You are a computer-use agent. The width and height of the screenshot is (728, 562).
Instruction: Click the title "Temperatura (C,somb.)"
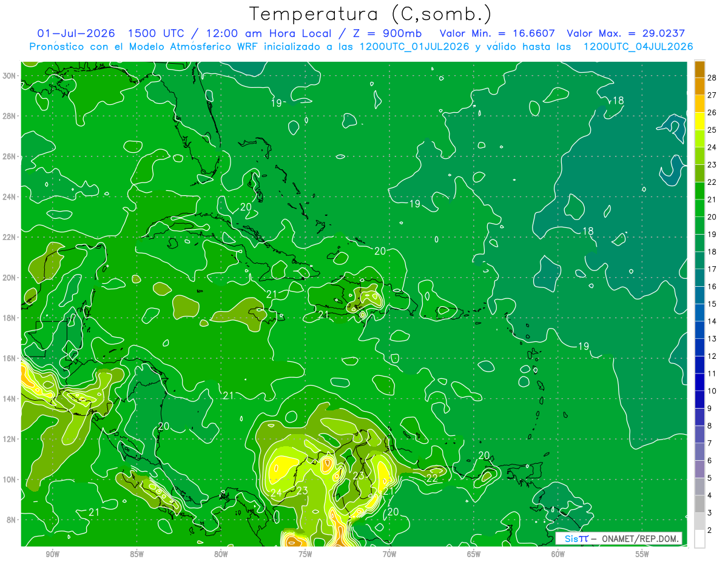tap(370, 14)
